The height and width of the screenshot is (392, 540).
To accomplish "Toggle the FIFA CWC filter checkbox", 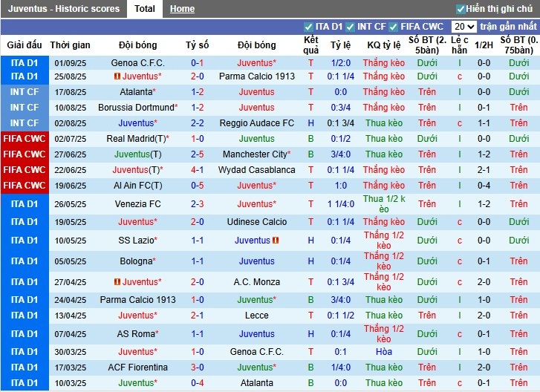I will click(x=394, y=27).
